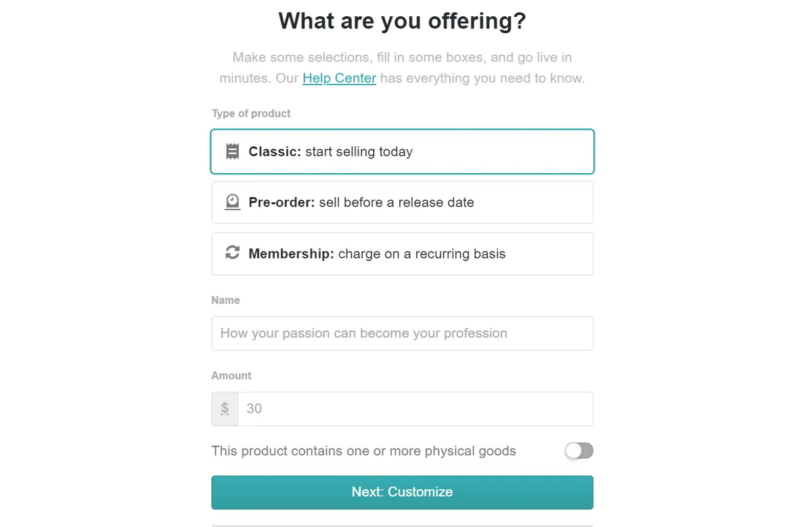
Task: Click the Classic receipt icon
Action: (x=232, y=152)
